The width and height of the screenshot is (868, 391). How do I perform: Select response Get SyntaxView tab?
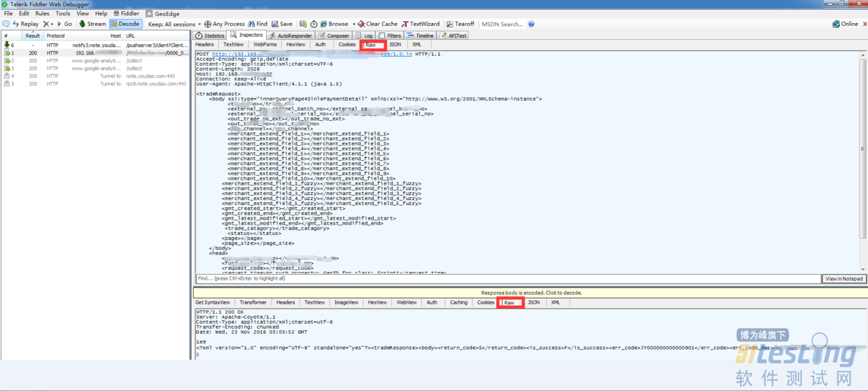[x=213, y=303]
